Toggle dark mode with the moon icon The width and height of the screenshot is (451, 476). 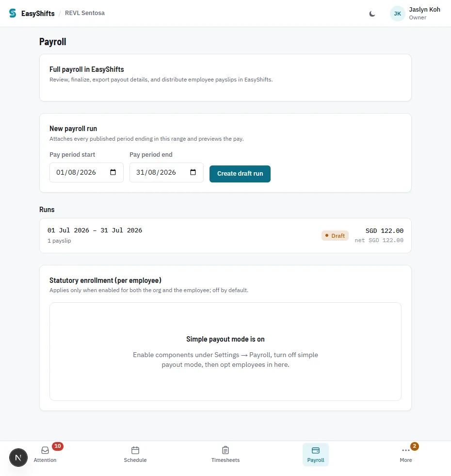[x=372, y=14]
